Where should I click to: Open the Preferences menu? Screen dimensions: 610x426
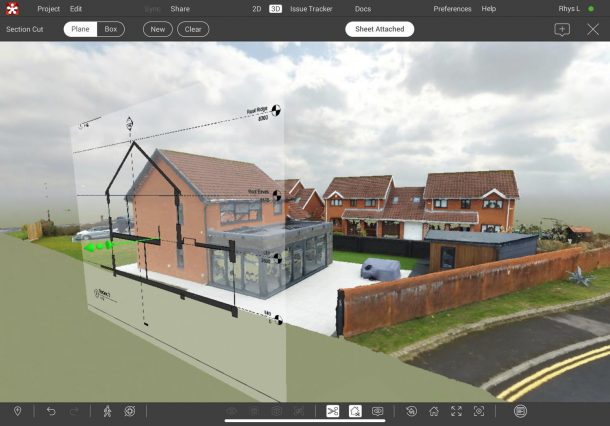click(452, 8)
